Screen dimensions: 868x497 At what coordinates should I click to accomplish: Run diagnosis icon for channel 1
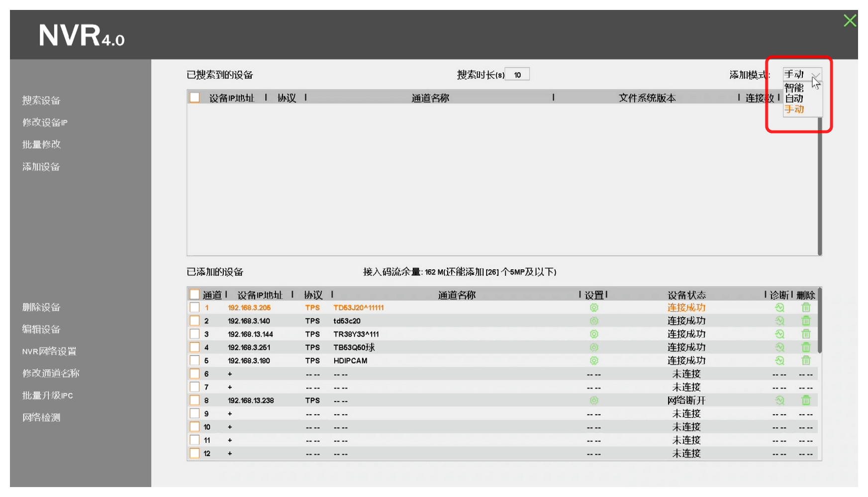779,308
